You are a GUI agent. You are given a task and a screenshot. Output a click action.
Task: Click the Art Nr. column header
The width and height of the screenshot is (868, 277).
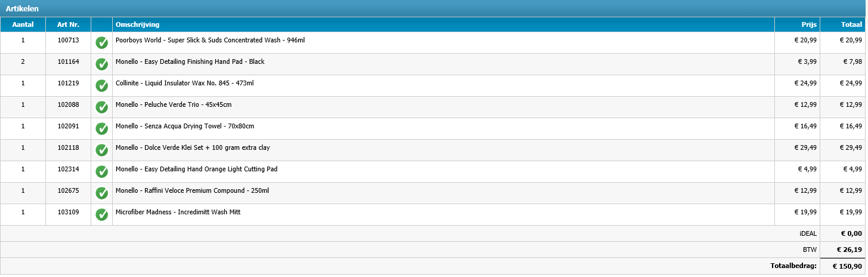click(x=68, y=24)
